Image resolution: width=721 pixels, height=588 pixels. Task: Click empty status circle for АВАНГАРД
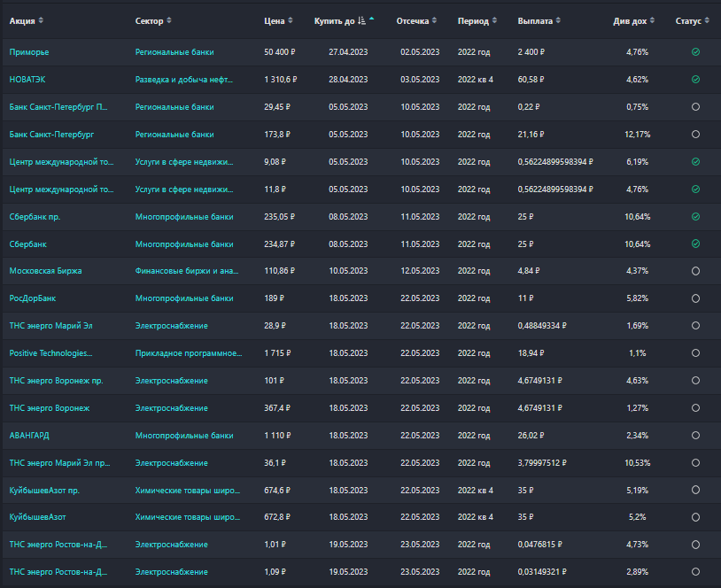pyautogui.click(x=695, y=436)
